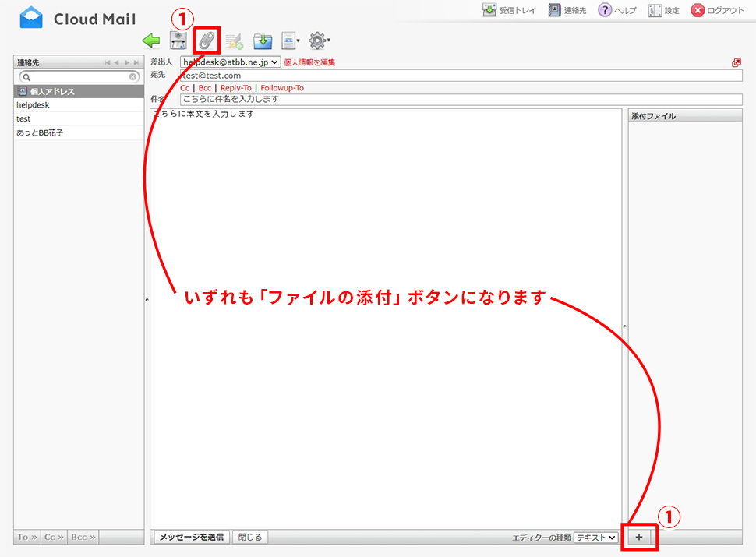Click the メッセージを送信 send button

coord(192,538)
